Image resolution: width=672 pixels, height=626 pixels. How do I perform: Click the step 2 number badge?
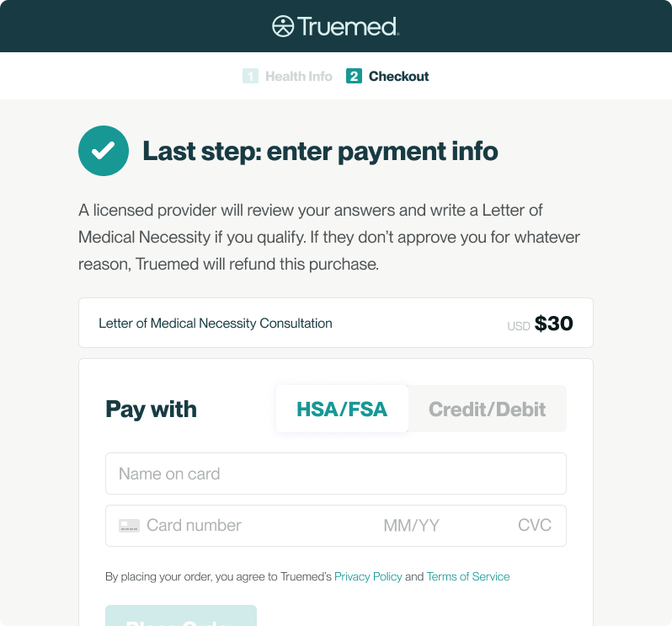(x=354, y=76)
